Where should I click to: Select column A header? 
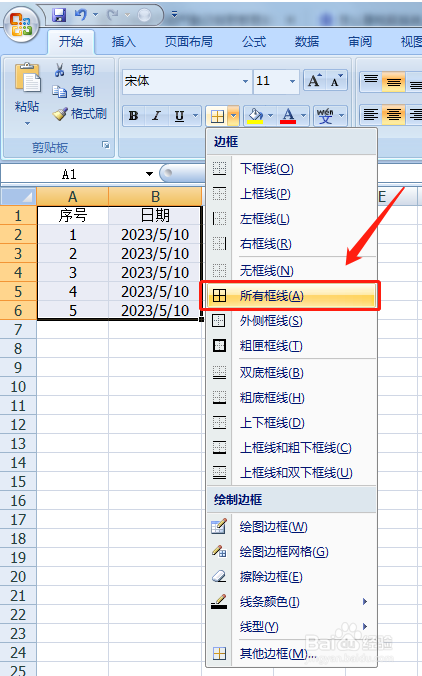(x=72, y=197)
